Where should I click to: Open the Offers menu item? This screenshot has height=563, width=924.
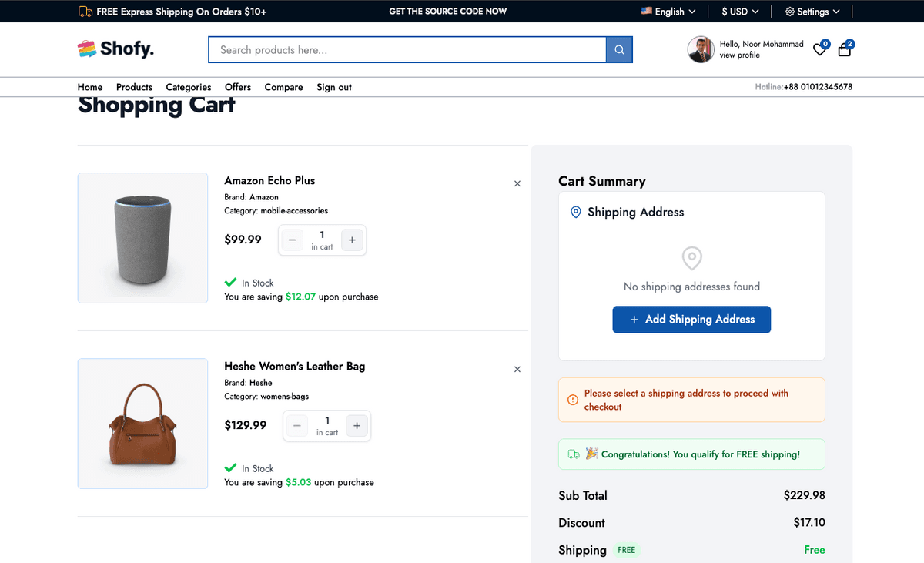pos(238,87)
